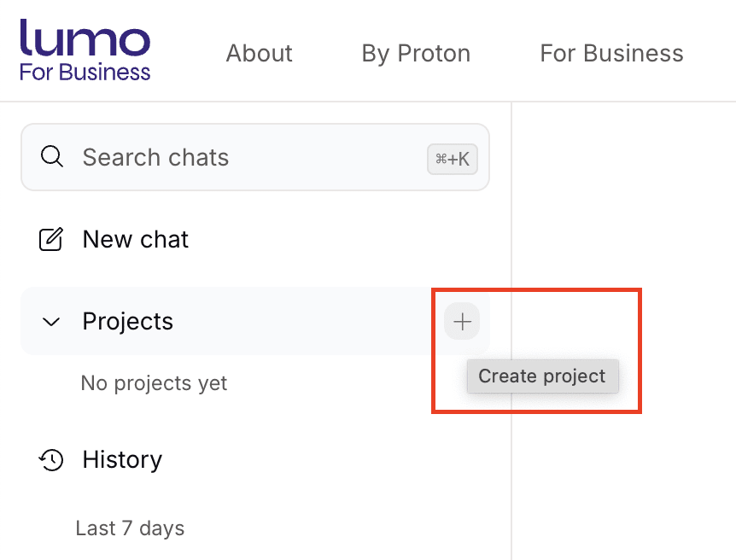Click the History clock icon
This screenshot has width=736, height=560.
pyautogui.click(x=51, y=460)
